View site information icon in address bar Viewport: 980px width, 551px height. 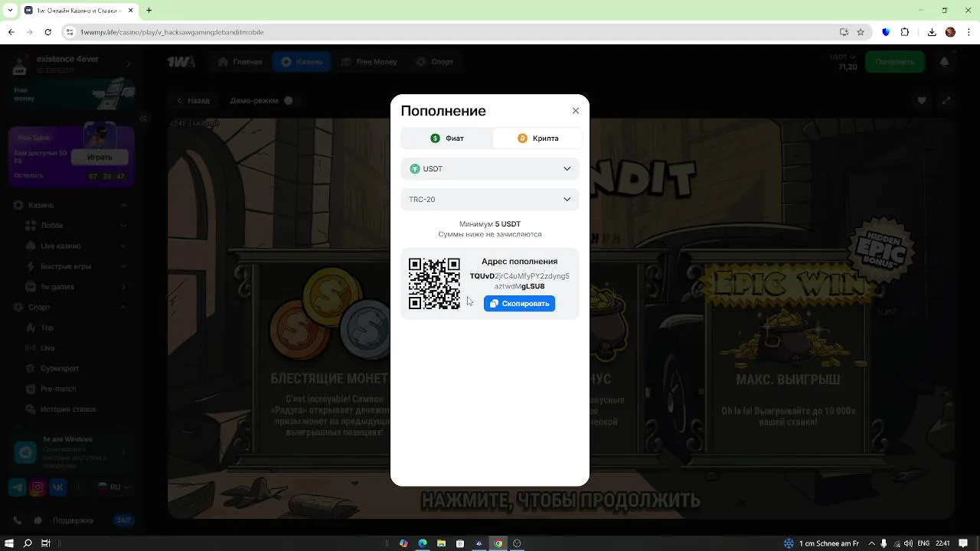tap(70, 32)
